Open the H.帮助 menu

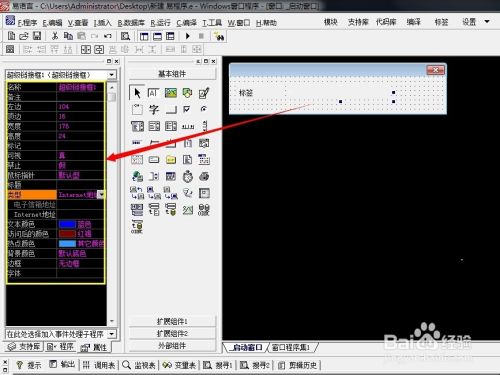click(x=266, y=23)
